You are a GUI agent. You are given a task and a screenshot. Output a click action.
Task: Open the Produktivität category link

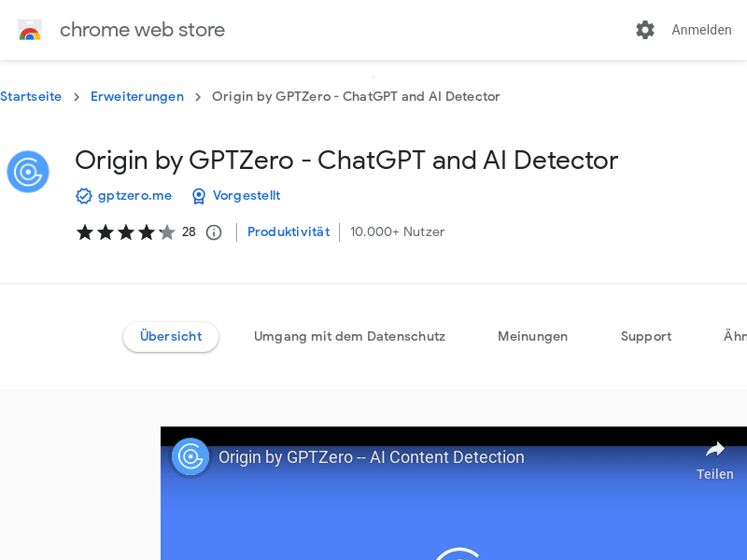tap(289, 231)
